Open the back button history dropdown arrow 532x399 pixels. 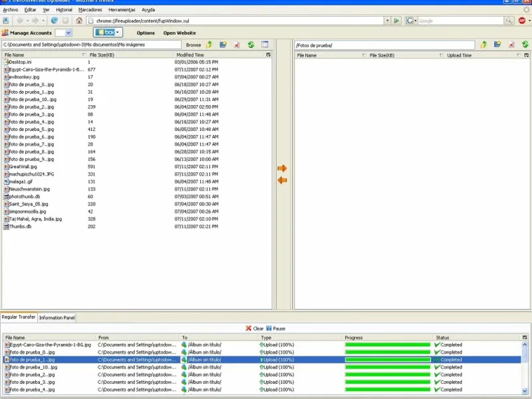27,21
